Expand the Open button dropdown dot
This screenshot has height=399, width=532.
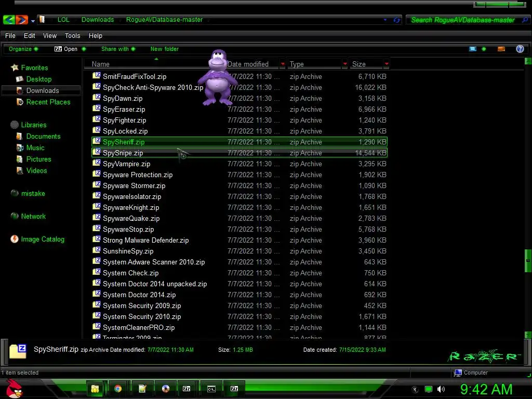[84, 49]
